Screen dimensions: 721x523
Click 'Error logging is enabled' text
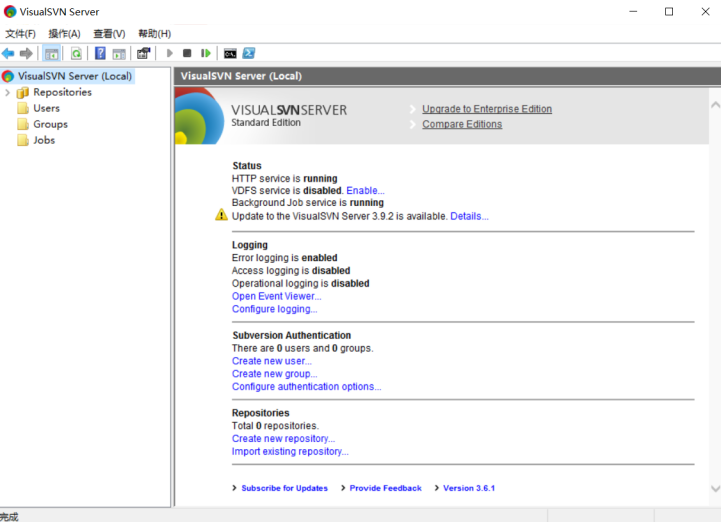[285, 258]
